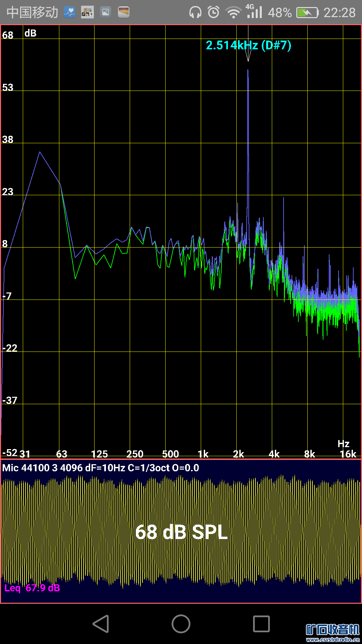The height and width of the screenshot is (644, 362).
Task: Tap the 68 dB SPL readout
Action: pos(181,532)
